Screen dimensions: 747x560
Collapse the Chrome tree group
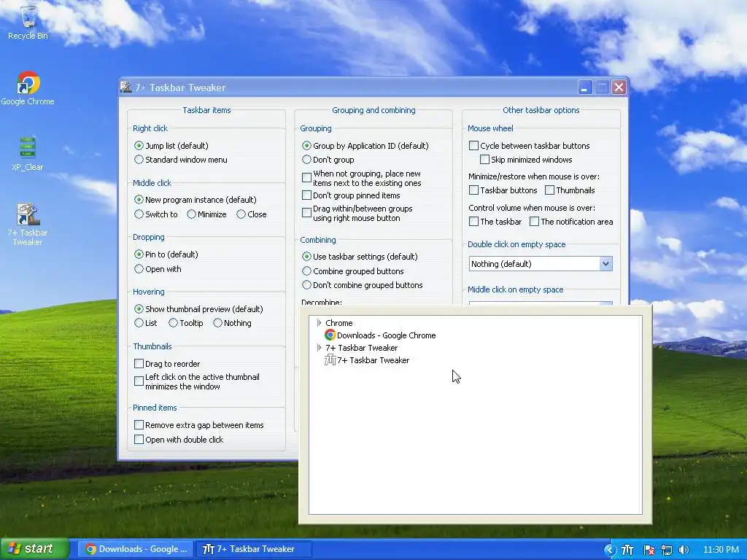[x=320, y=323]
